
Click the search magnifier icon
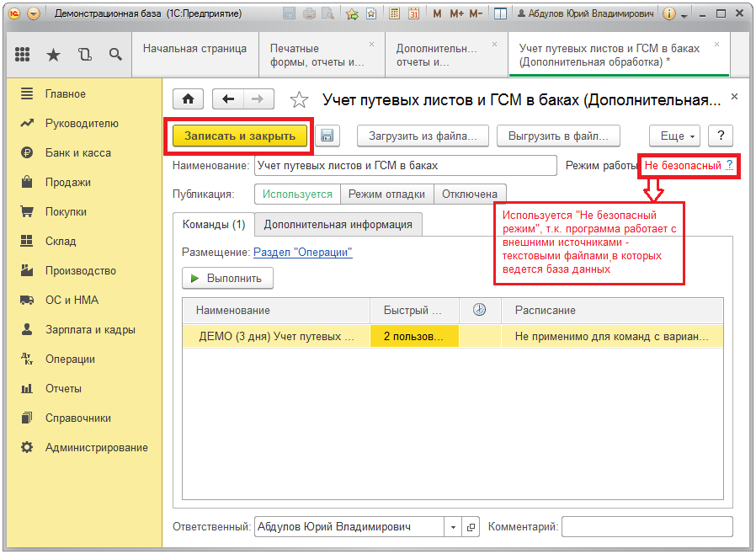point(115,55)
